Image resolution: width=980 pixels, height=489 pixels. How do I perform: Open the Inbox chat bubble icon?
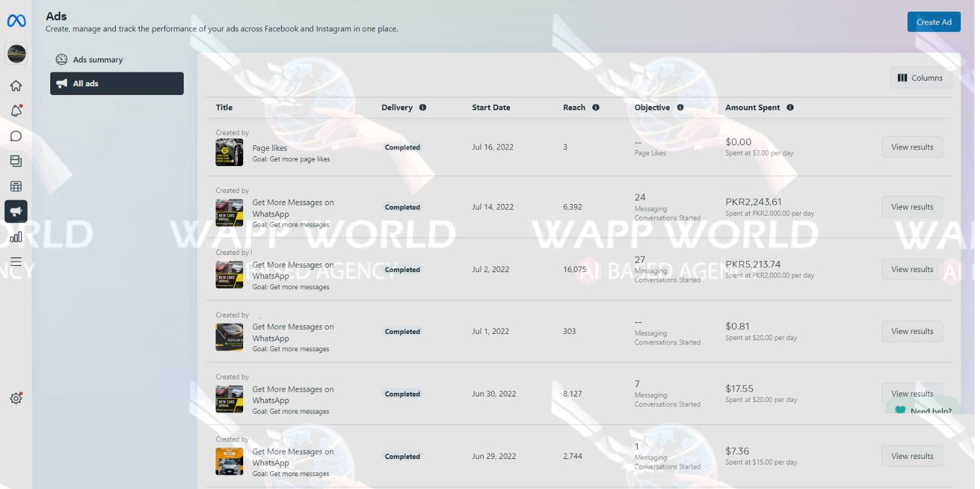coord(17,136)
